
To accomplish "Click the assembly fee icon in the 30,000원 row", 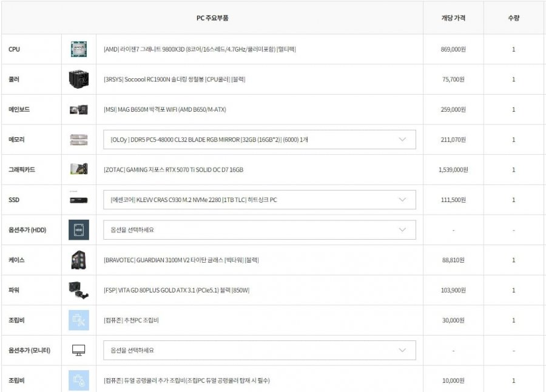I will point(79,320).
